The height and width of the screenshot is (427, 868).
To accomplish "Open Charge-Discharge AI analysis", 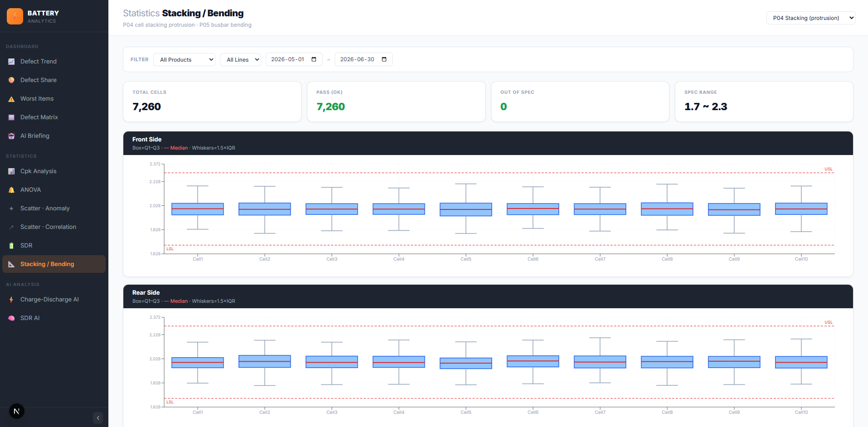I will (x=54, y=300).
